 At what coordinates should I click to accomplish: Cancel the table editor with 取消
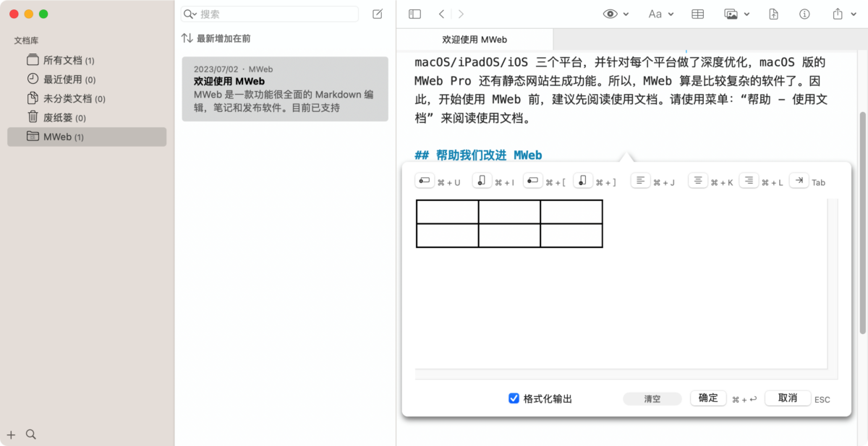[x=788, y=398]
